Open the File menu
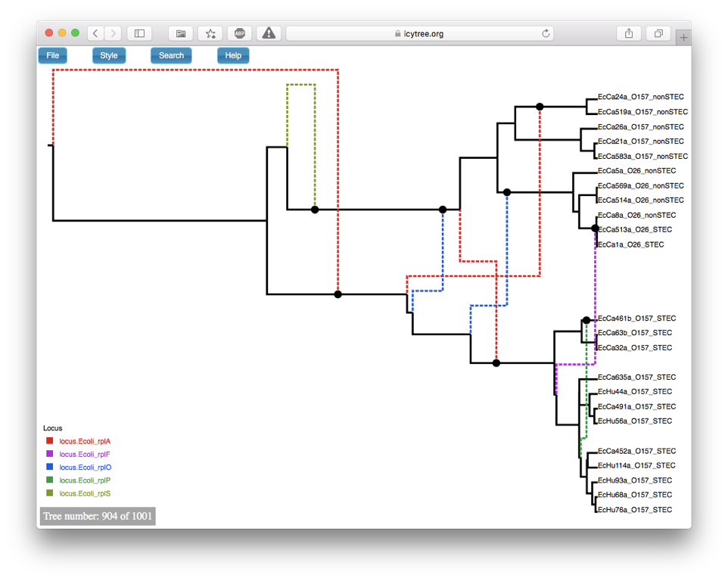Image resolution: width=728 pixels, height=581 pixels. click(53, 55)
